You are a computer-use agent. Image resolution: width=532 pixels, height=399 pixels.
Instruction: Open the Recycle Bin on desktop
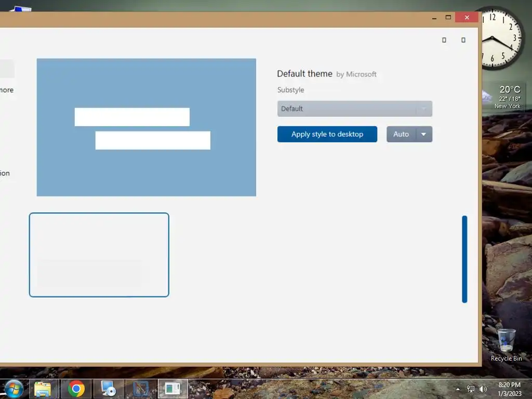click(x=506, y=345)
